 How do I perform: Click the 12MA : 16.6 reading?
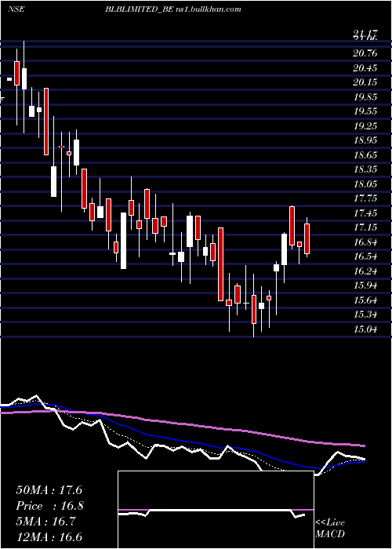[x=49, y=537]
